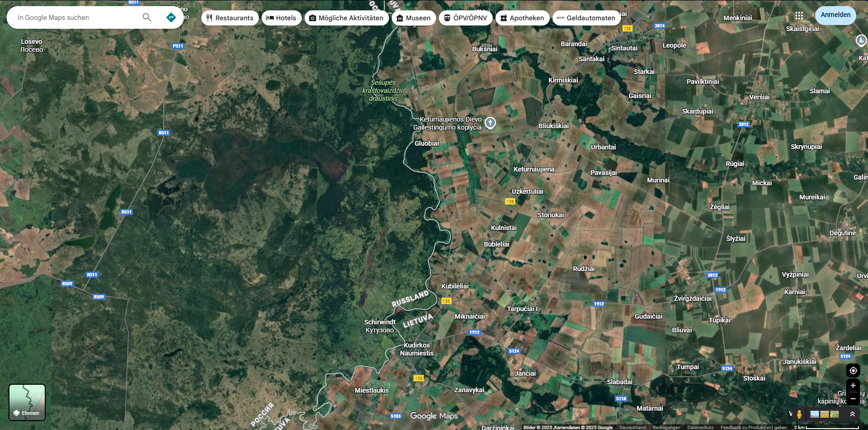Open the Bedingungen terms link
Image resolution: width=868 pixels, height=430 pixels.
(x=667, y=428)
